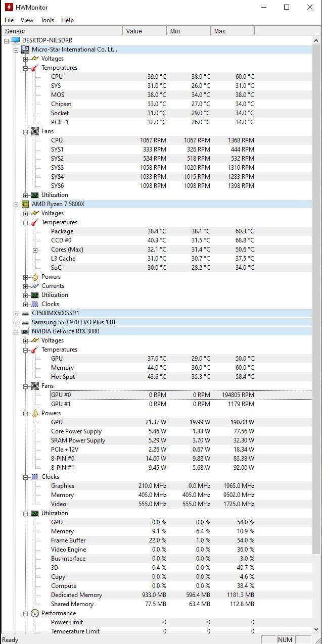
Task: Expand the Samsung SSD 970 EVO Plus node
Action: [16, 322]
